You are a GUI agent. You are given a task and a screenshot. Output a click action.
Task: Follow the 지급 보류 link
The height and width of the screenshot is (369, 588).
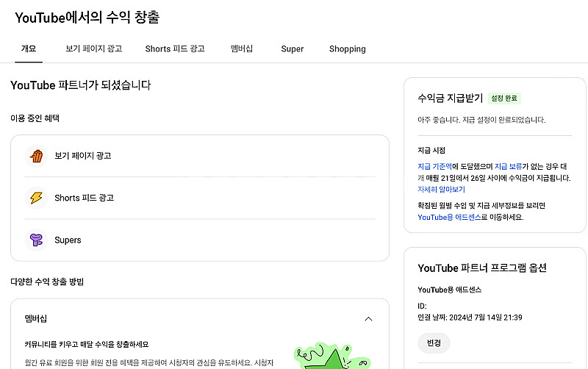coord(508,166)
